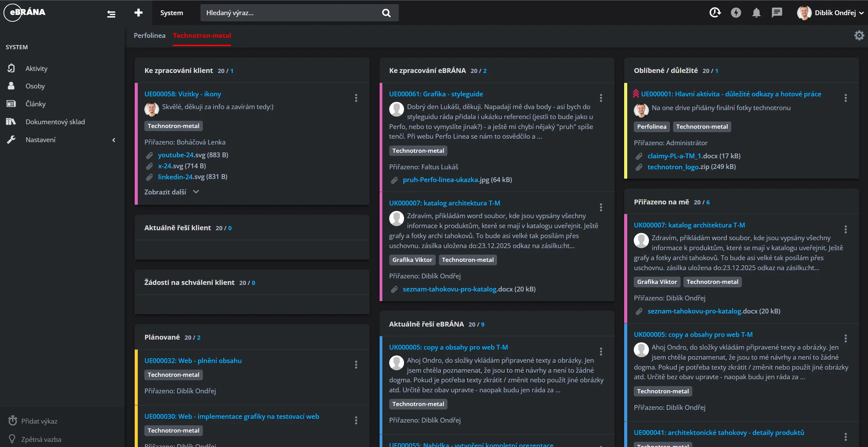The height and width of the screenshot is (447, 868).
Task: Open UE000058: Vizitky - ikony activity
Action: coord(183,94)
